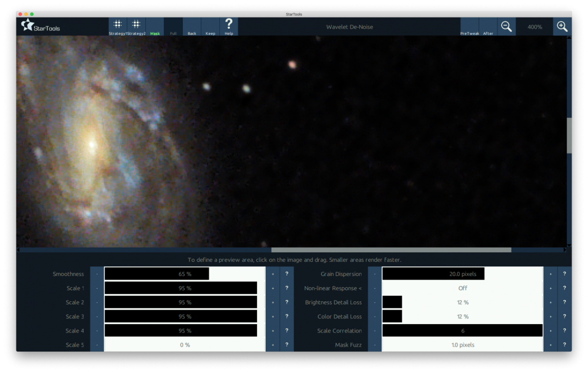Toggle the After view
This screenshot has width=588, height=373.
coord(488,27)
